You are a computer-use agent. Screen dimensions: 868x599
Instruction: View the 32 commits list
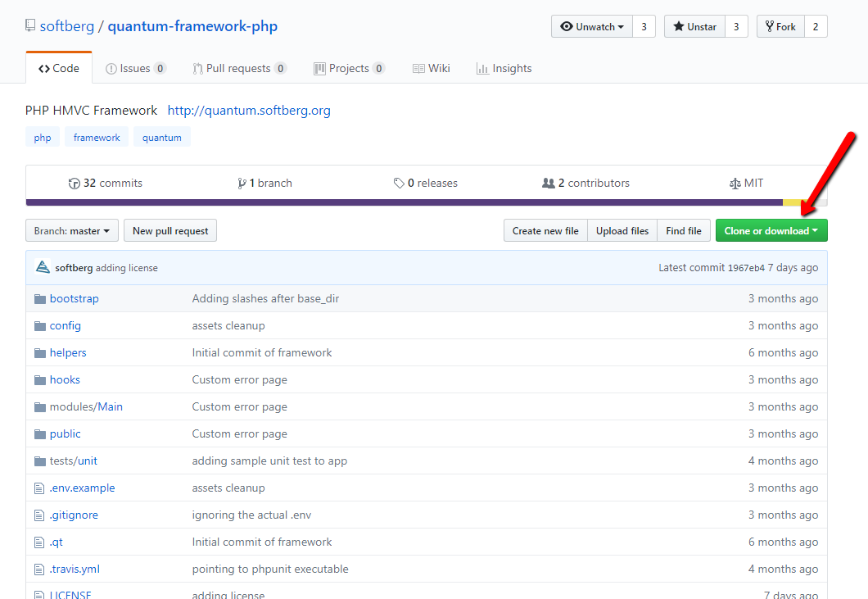105,183
